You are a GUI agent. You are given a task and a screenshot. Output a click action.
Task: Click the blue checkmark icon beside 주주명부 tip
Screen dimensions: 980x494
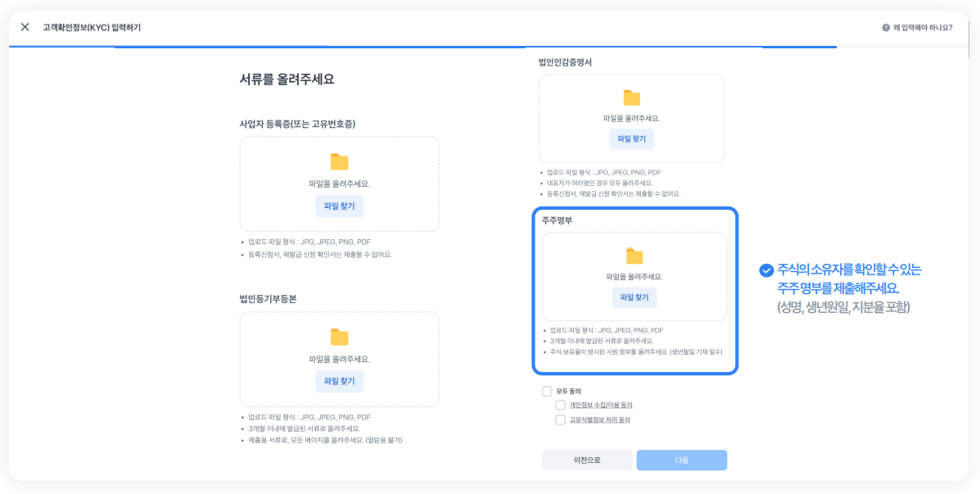pos(766,270)
